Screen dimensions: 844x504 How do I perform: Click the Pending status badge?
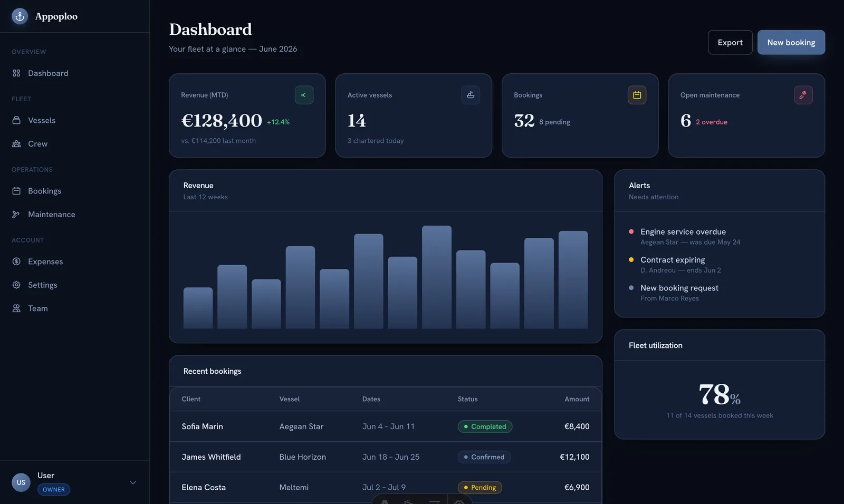(x=480, y=488)
